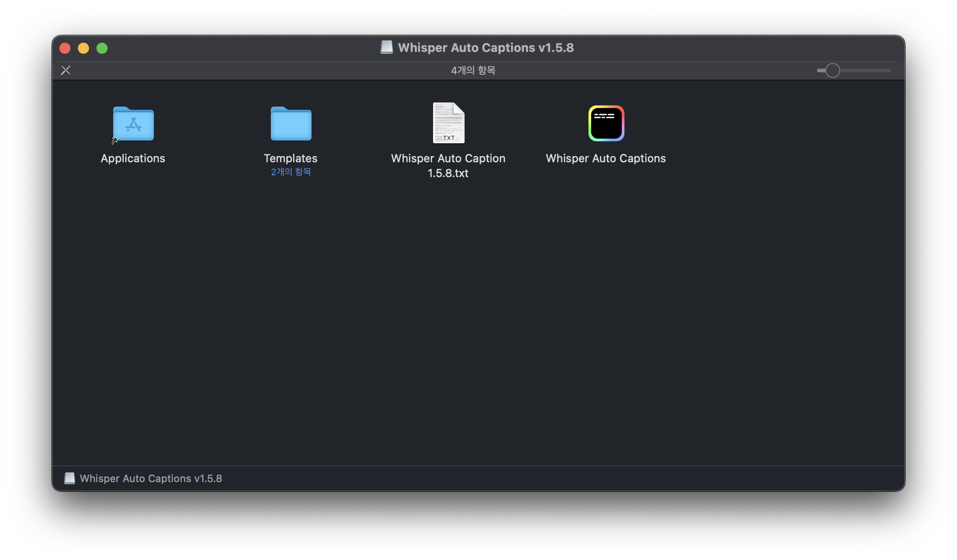Select the Templates folder icon
This screenshot has width=957, height=560.
291,123
